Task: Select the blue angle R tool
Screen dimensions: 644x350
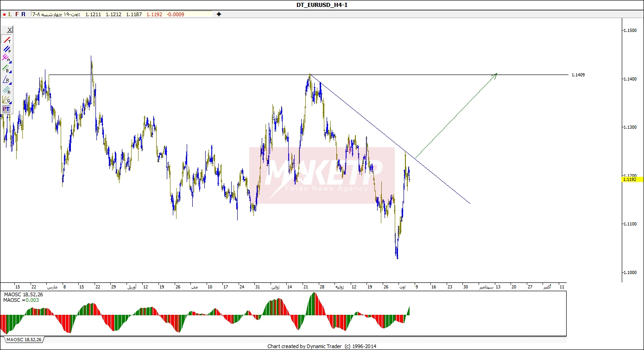Action: click(6, 79)
